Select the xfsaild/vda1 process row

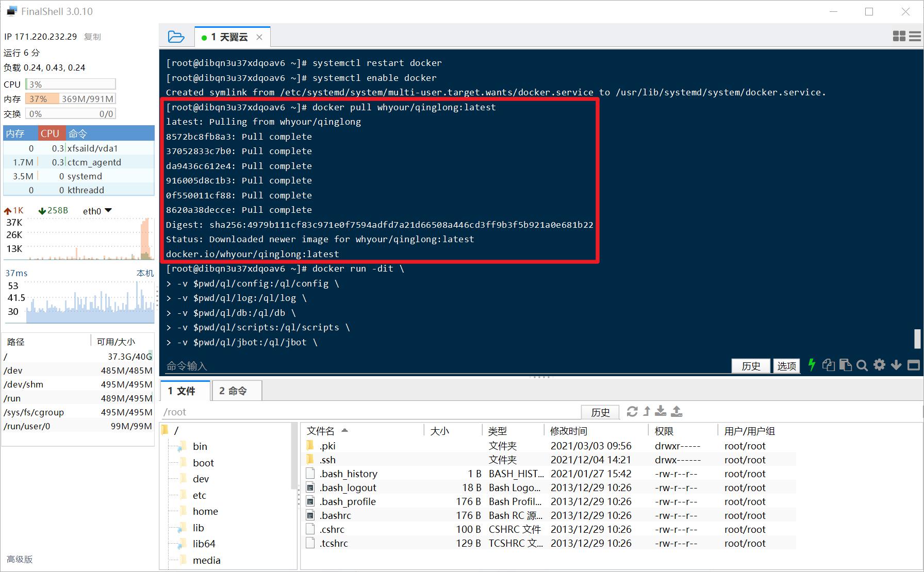[x=79, y=148]
